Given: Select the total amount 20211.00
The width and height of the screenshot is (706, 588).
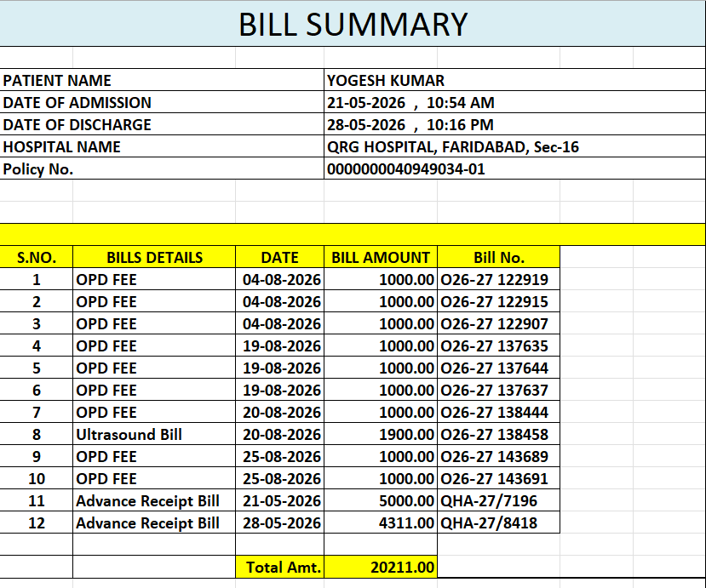Looking at the screenshot, I should click(381, 567).
